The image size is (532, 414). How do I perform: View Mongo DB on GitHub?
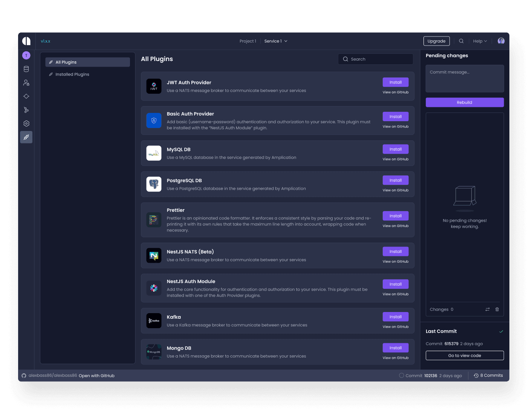point(396,358)
